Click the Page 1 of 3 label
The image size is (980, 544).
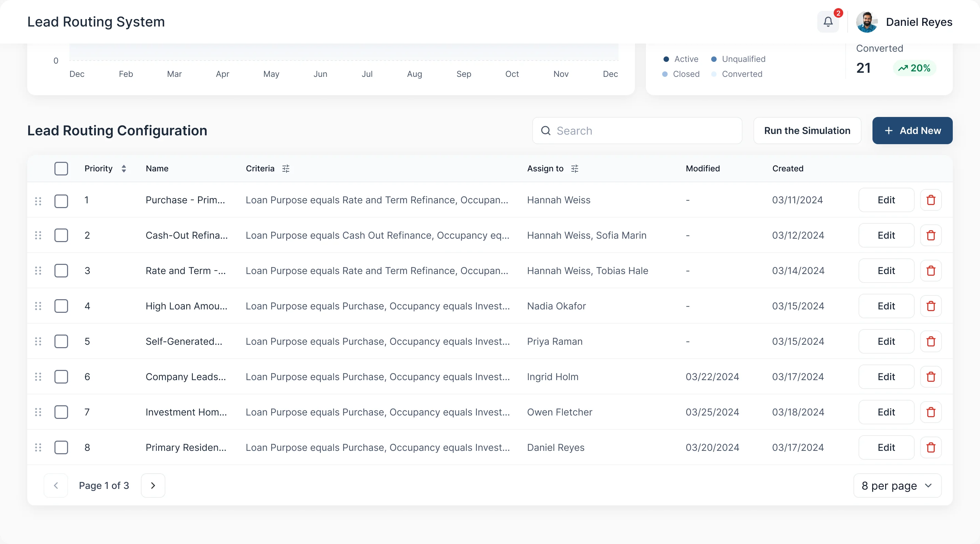point(104,486)
